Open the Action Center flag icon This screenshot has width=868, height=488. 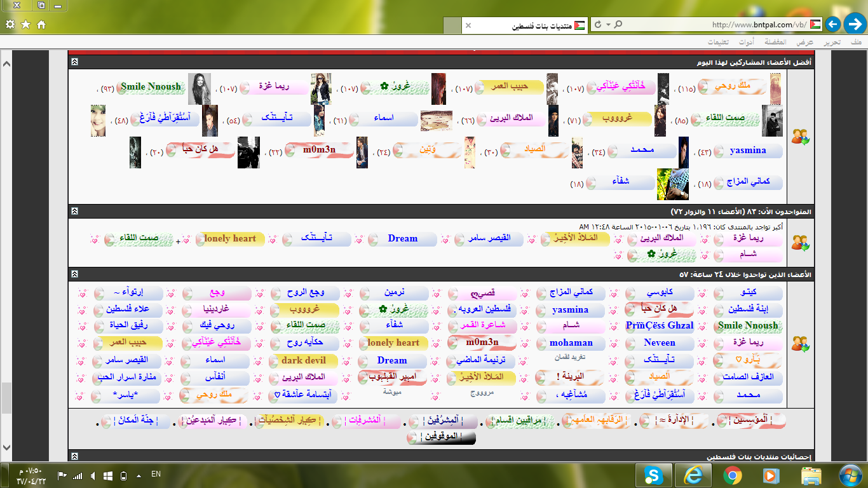[x=62, y=475]
